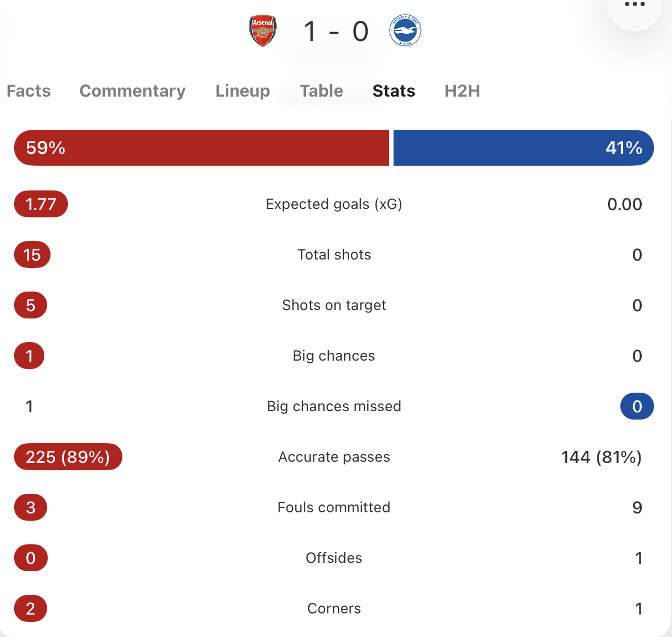This screenshot has width=672, height=637.
Task: Click the Expected goals (xG) label
Action: click(x=334, y=204)
